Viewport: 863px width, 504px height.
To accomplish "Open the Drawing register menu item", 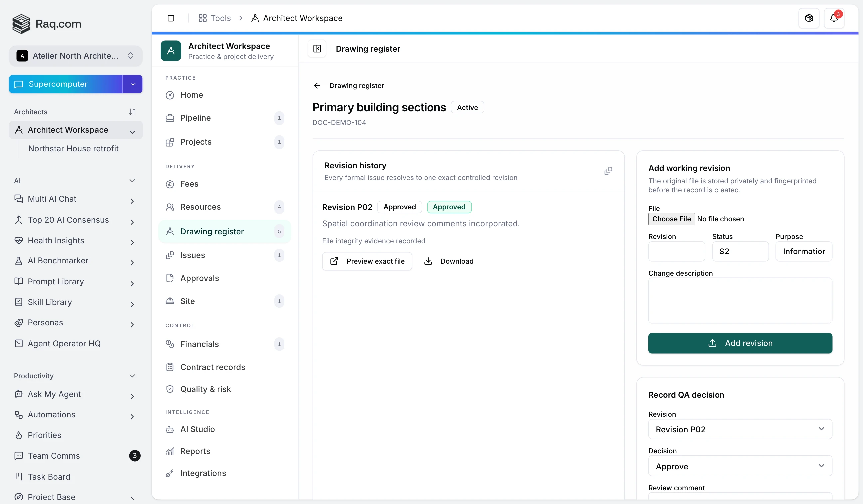I will pos(225,232).
